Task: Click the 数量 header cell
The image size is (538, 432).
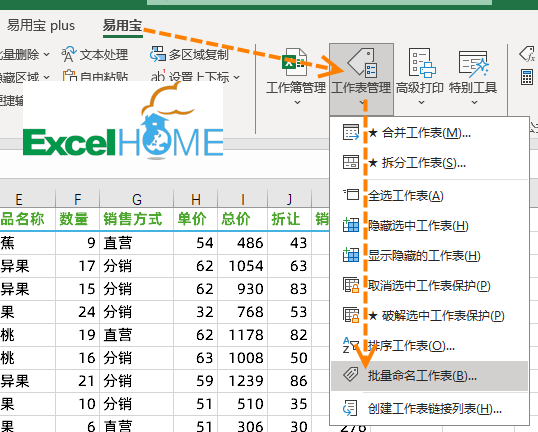Action: pos(78,219)
